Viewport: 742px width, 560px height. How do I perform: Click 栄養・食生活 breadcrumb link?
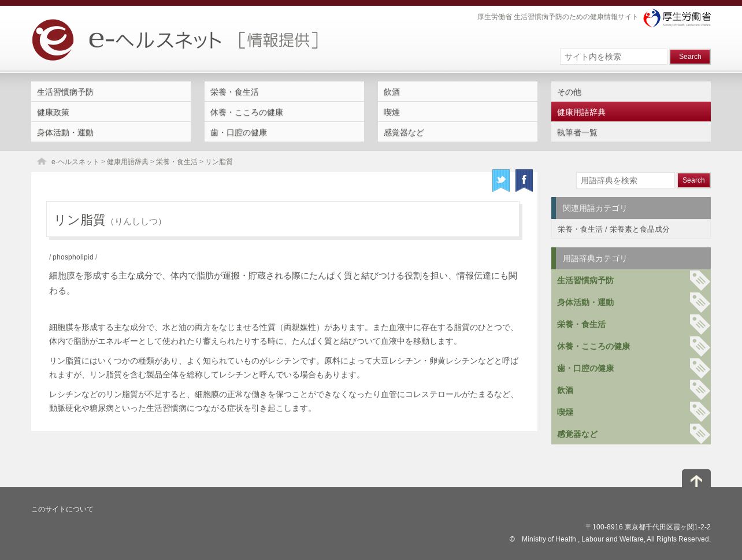pos(177,162)
